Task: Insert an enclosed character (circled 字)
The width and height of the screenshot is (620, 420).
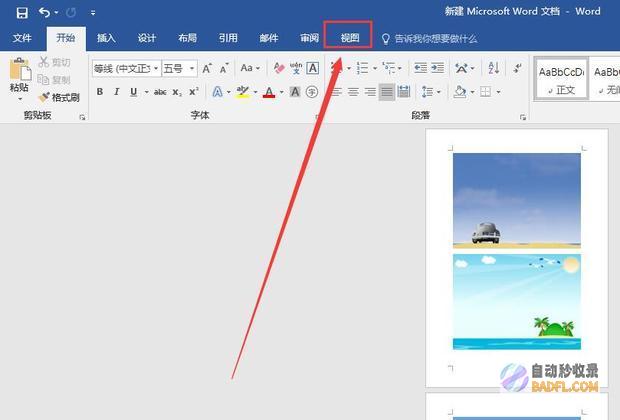Action: click(312, 92)
